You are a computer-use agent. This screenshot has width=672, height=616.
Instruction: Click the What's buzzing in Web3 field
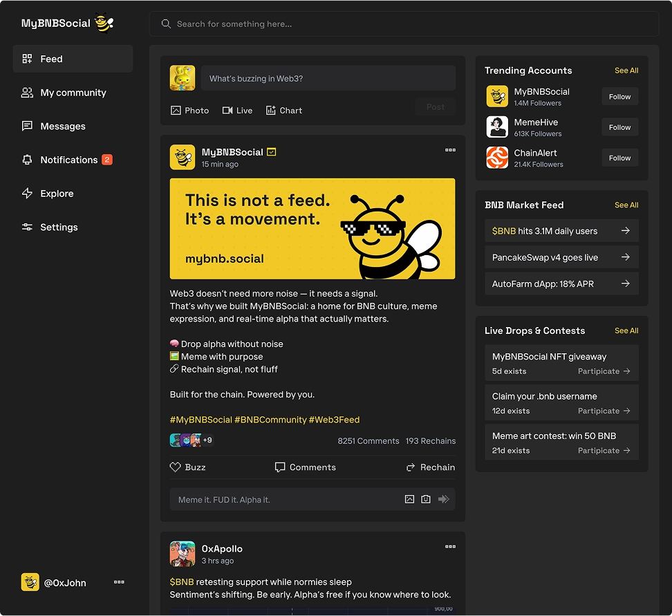point(328,78)
